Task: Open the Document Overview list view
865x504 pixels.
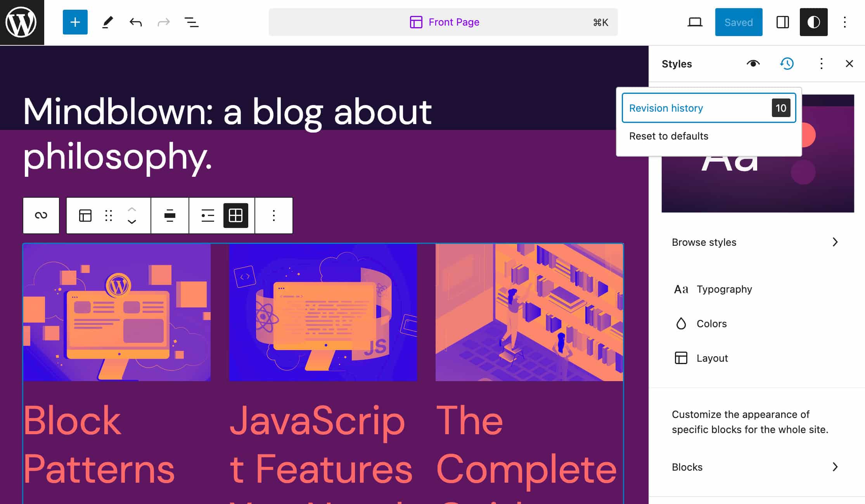Action: tap(191, 22)
